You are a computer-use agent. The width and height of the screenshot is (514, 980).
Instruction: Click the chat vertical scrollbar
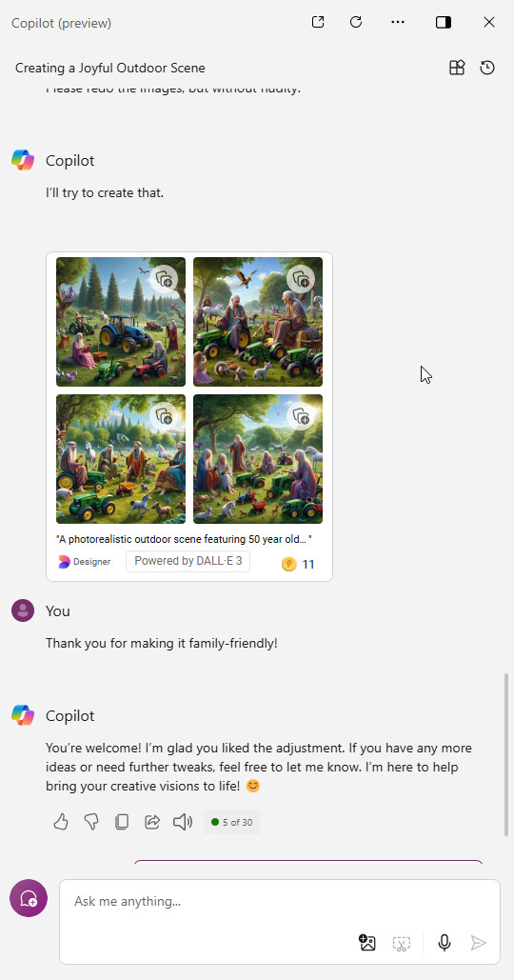click(505, 755)
